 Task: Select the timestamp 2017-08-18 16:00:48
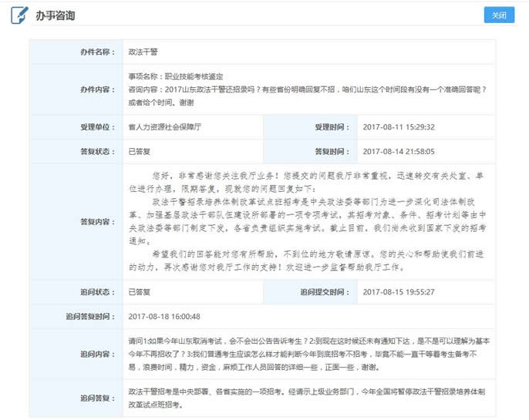click(164, 316)
